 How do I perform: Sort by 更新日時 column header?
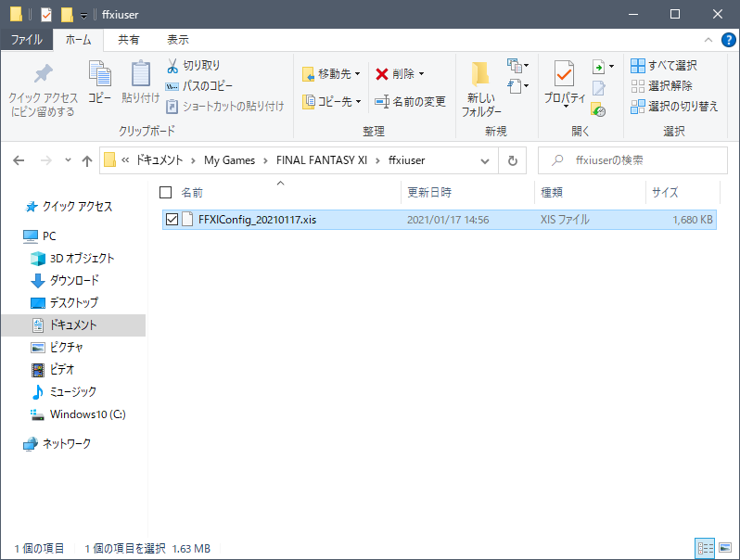(429, 193)
